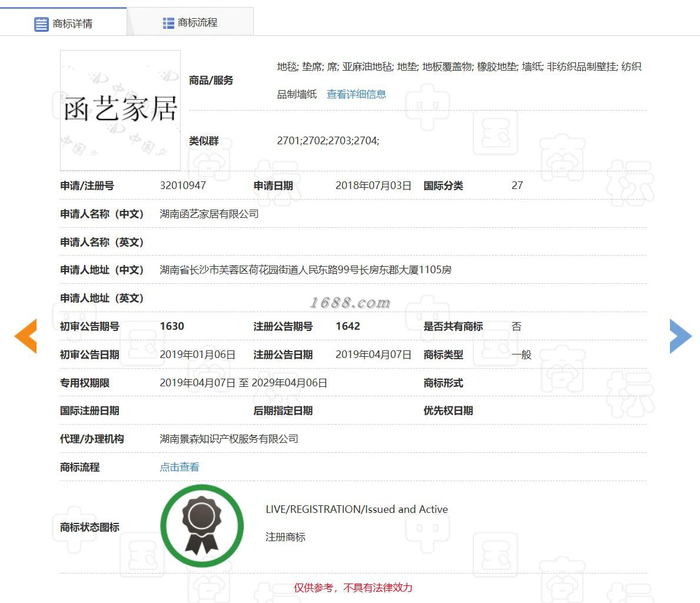Select applicant name 湖南函艺家居有限公司
700x603 pixels.
(x=209, y=214)
